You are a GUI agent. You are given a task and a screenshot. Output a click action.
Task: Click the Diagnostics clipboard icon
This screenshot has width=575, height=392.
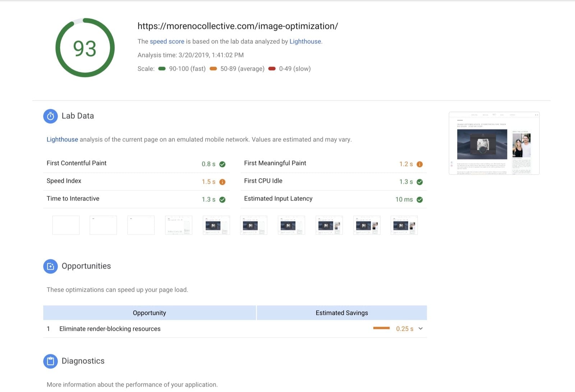[x=51, y=361]
